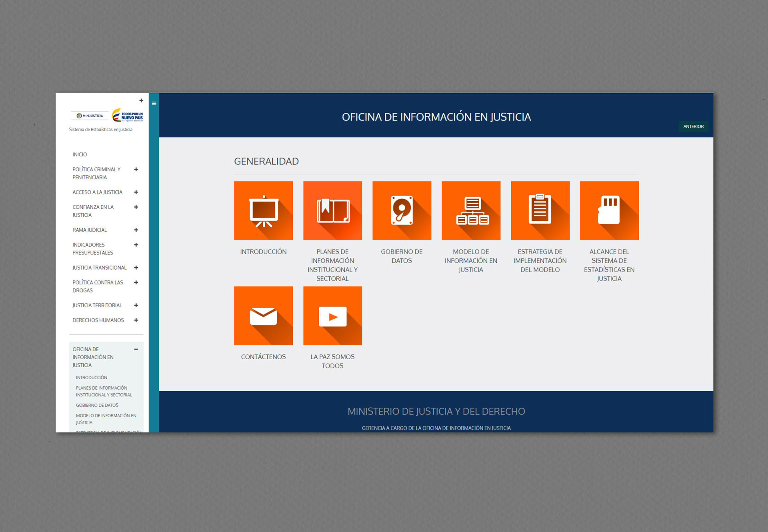Open the Contáctenos envelope tile
768x532 pixels.
(263, 316)
